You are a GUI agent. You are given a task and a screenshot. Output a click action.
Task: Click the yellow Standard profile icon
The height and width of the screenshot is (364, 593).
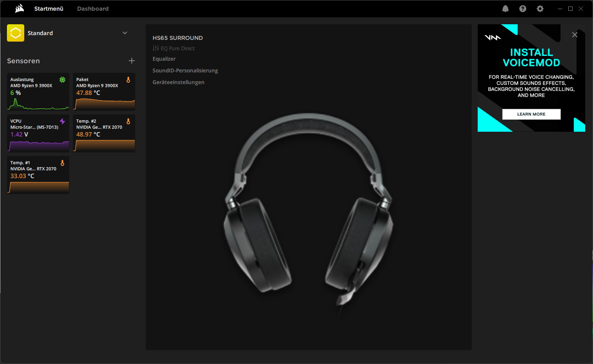[16, 33]
